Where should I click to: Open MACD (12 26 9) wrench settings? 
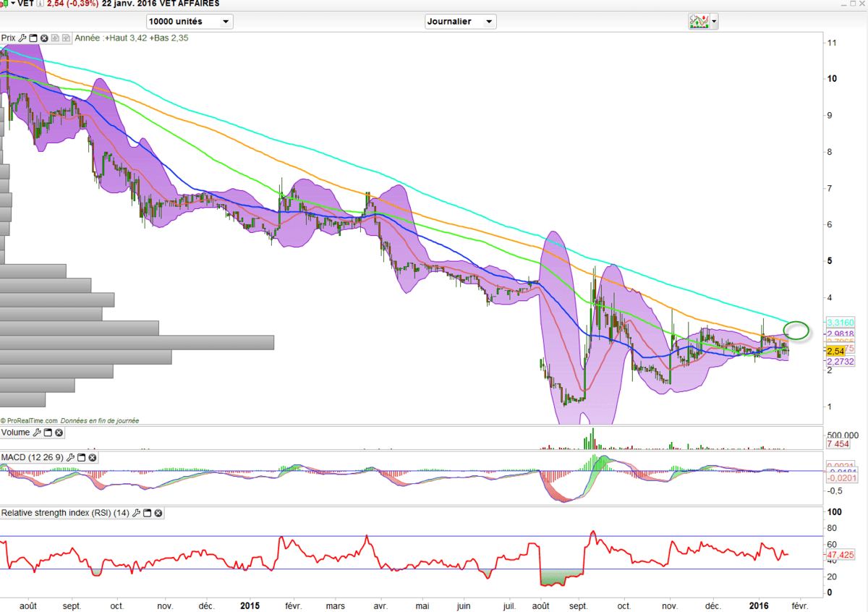coord(70,458)
